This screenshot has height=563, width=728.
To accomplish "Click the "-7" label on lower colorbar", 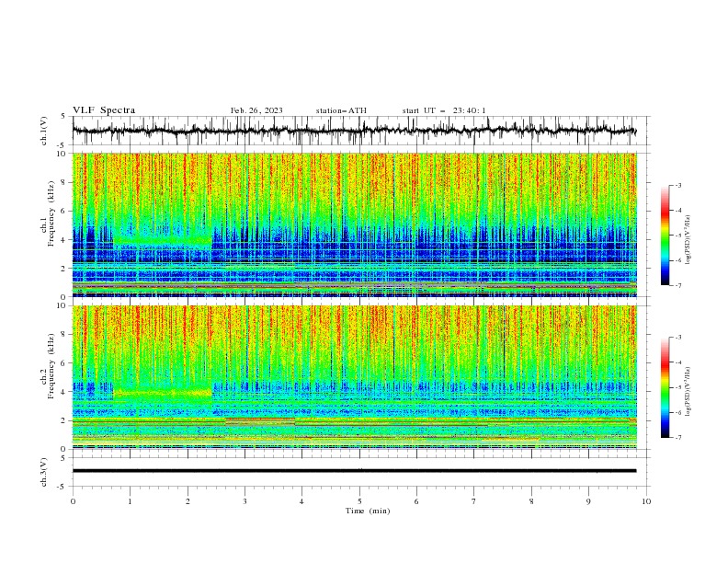I will pos(677,437).
